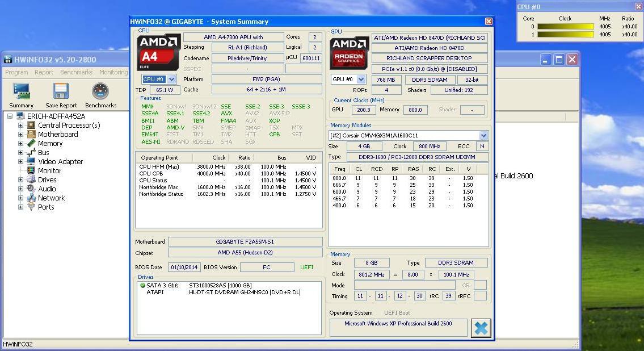Click Core 0 yellow clock bar
Image resolution: width=644 pixels, height=351 pixels.
566,26
